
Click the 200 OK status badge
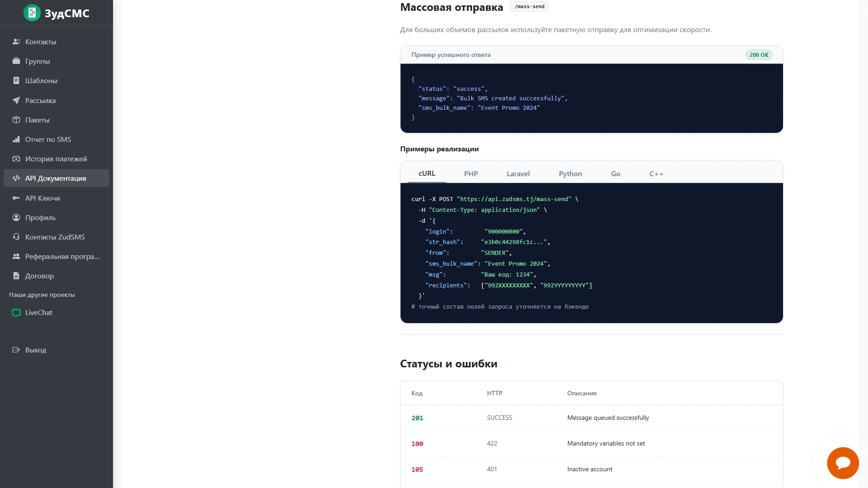pyautogui.click(x=759, y=55)
